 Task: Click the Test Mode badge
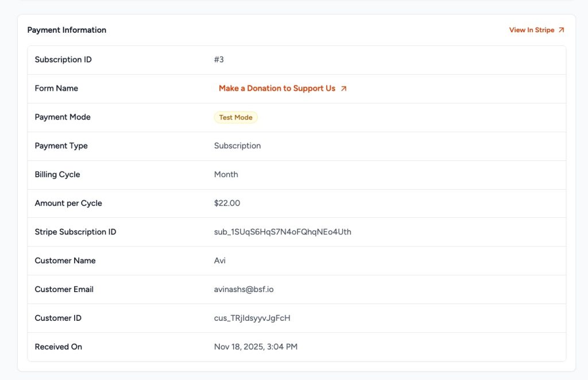(x=235, y=117)
